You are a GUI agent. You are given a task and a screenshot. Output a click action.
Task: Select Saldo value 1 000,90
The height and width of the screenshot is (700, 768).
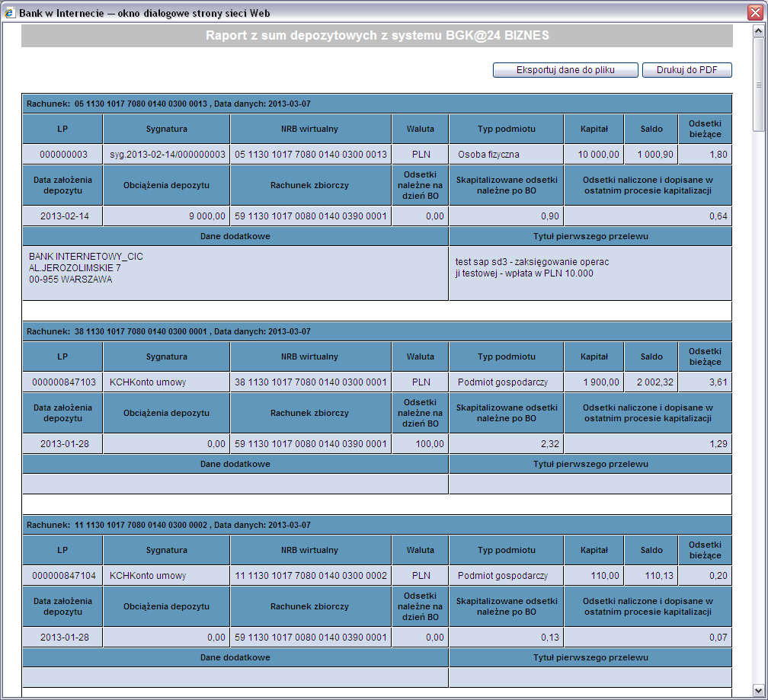655,155
